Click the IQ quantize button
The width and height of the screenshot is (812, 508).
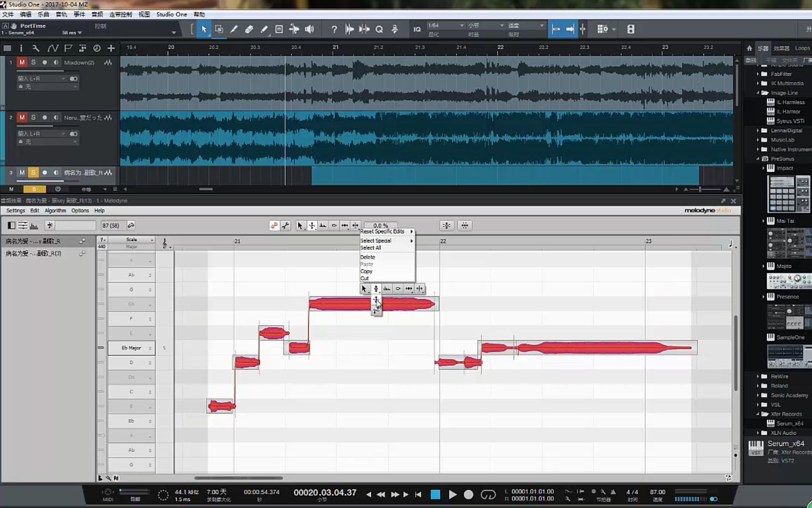pos(417,29)
